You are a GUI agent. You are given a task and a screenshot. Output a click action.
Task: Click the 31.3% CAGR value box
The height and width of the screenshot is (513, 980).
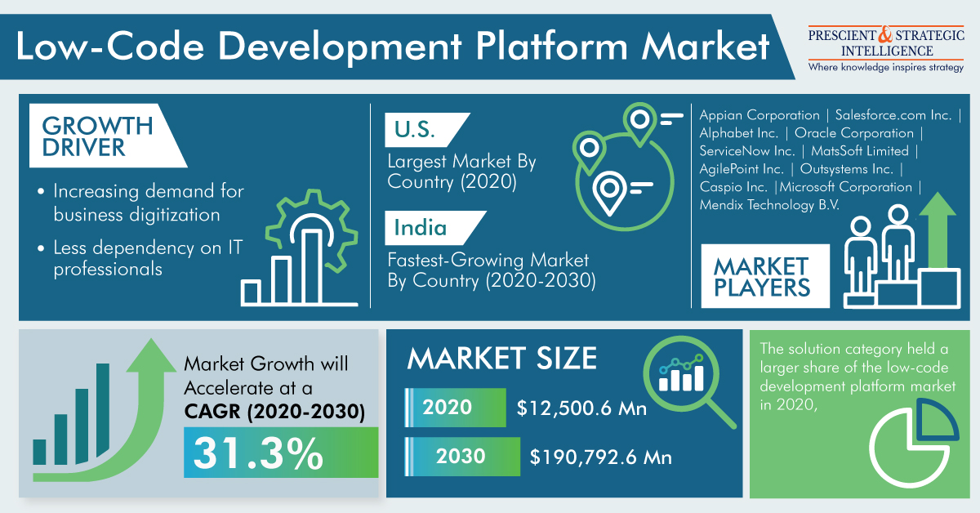point(280,452)
